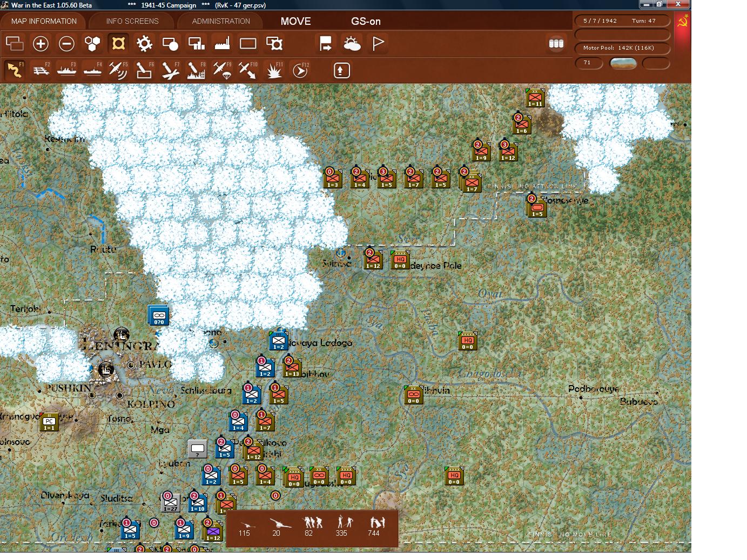
Task: Select Rail mode (F2) icon
Action: coord(41,70)
